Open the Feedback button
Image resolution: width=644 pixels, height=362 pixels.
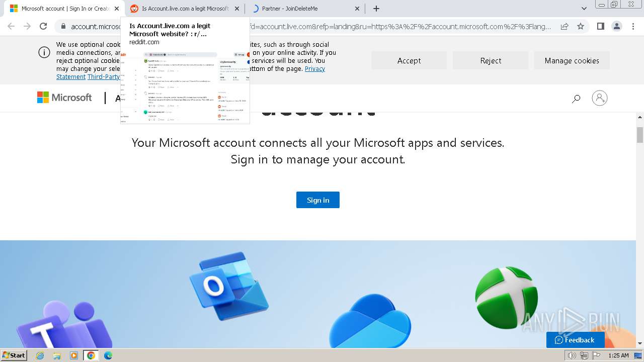[x=575, y=340]
